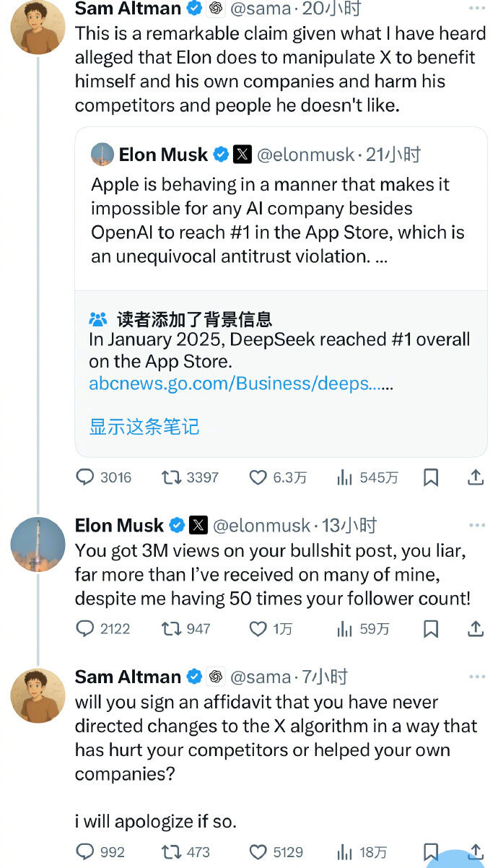
Task: Open more options on Elon Musk's reply
Action: coord(477,526)
